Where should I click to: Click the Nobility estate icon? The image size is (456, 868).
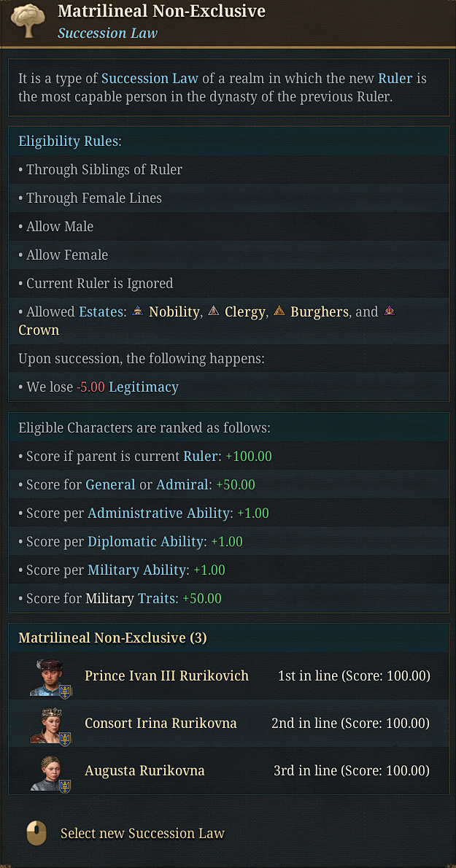137,311
